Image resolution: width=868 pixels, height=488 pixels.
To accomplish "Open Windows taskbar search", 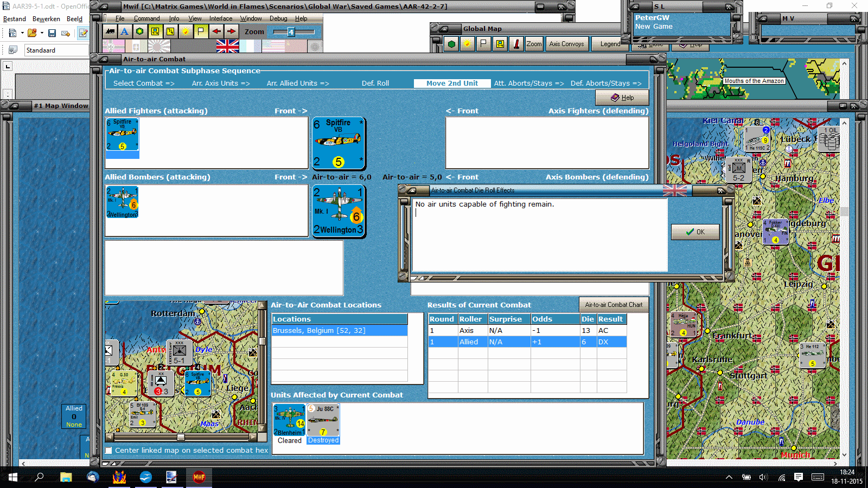I will point(39,477).
